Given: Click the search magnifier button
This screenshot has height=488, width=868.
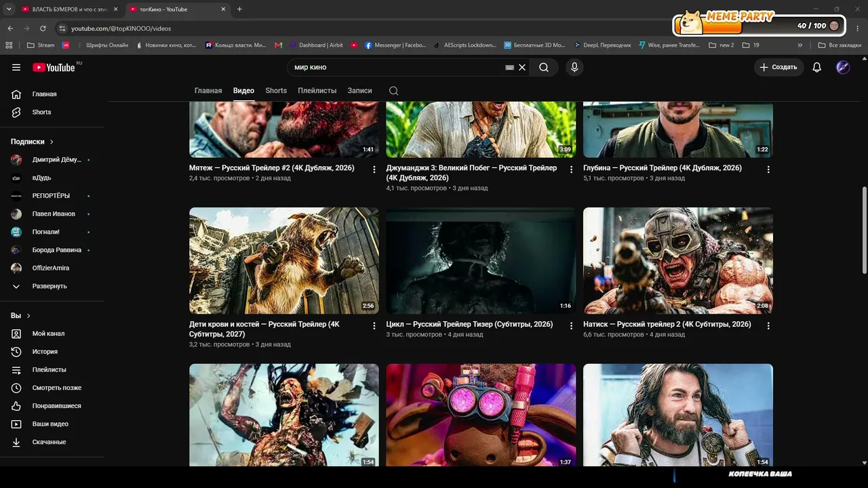Looking at the screenshot, I should (x=544, y=67).
